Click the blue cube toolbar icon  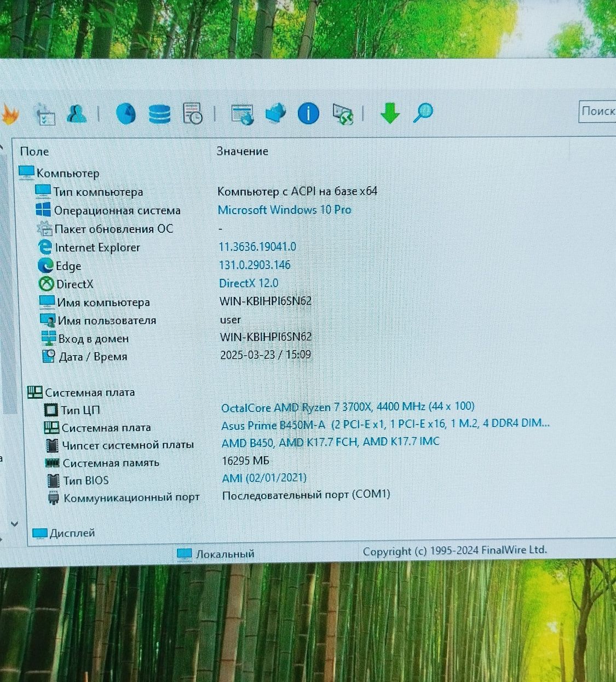coord(275,113)
